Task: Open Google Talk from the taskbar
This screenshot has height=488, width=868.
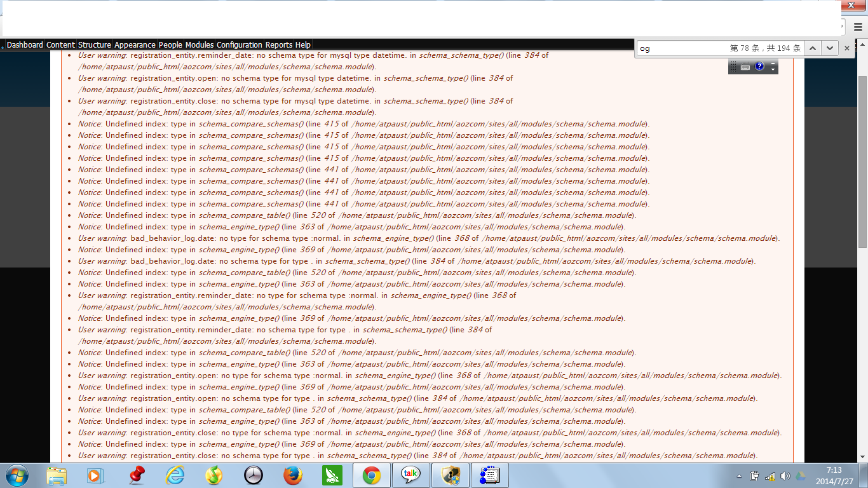Action: click(410, 475)
